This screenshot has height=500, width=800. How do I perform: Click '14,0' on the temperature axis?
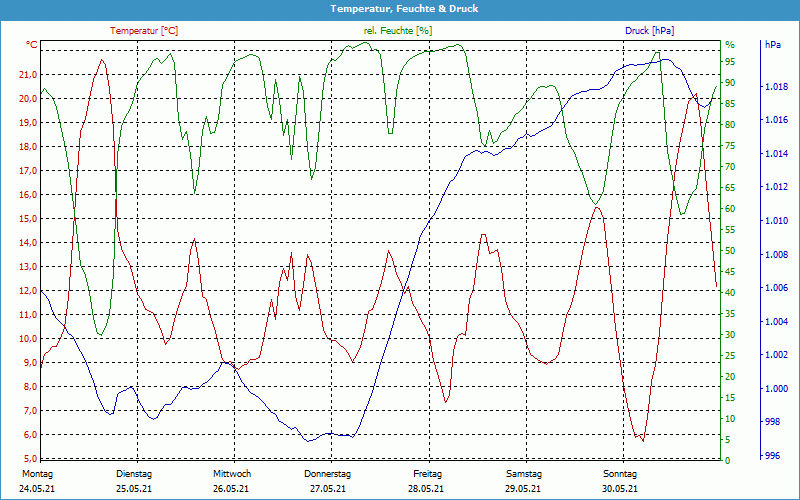pyautogui.click(x=28, y=243)
